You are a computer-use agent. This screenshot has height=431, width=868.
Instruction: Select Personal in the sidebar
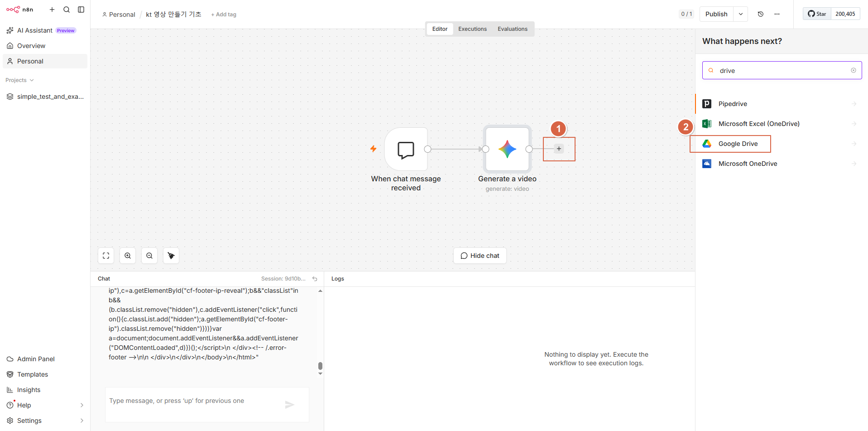[45, 61]
